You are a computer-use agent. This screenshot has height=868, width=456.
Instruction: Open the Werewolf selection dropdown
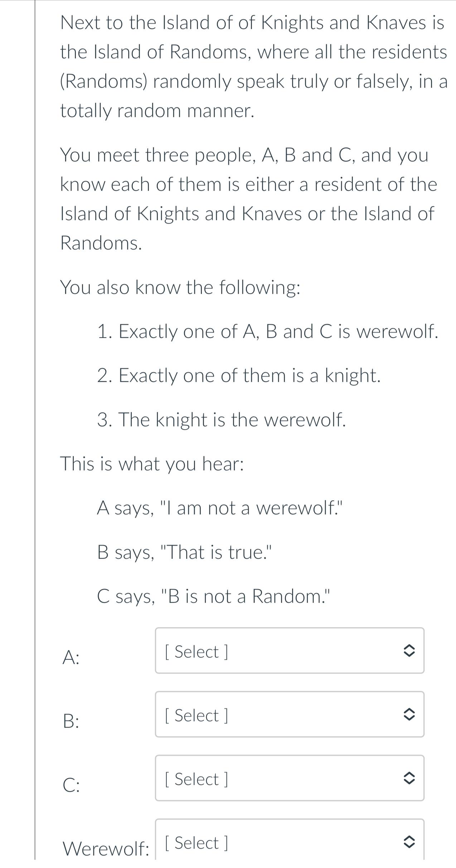point(289,842)
